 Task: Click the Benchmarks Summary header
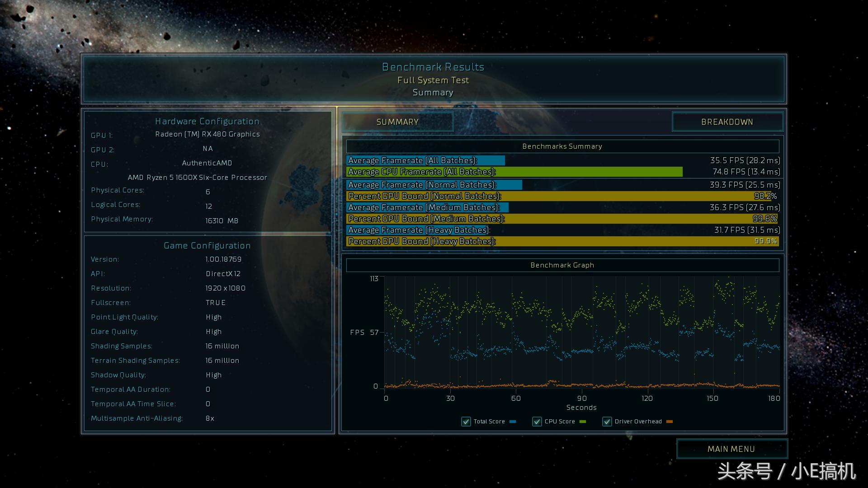coord(562,146)
